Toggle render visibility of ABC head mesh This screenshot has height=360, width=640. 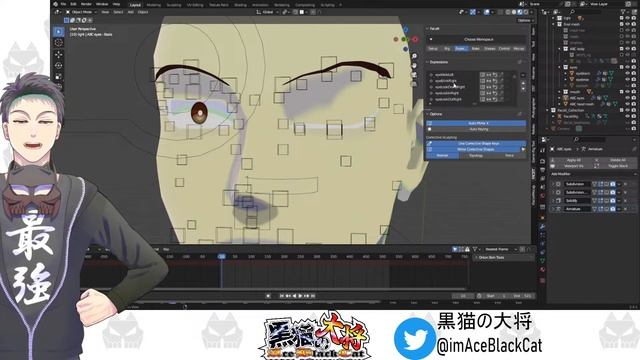(x=633, y=104)
